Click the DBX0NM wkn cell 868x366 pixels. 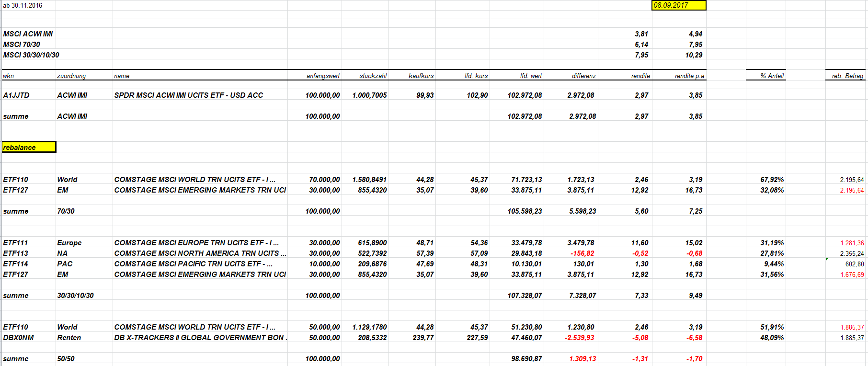tap(29, 338)
